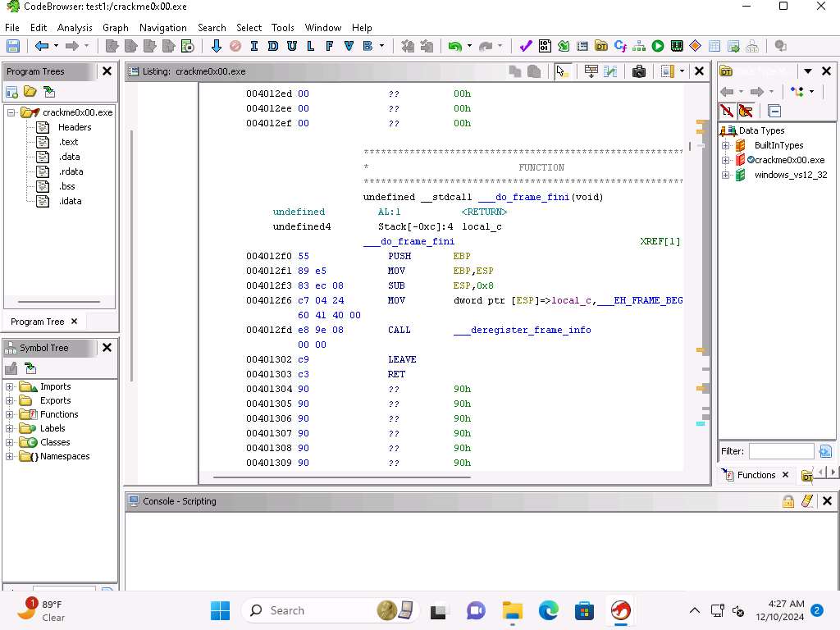Click the green Undo arrow icon

(454, 47)
